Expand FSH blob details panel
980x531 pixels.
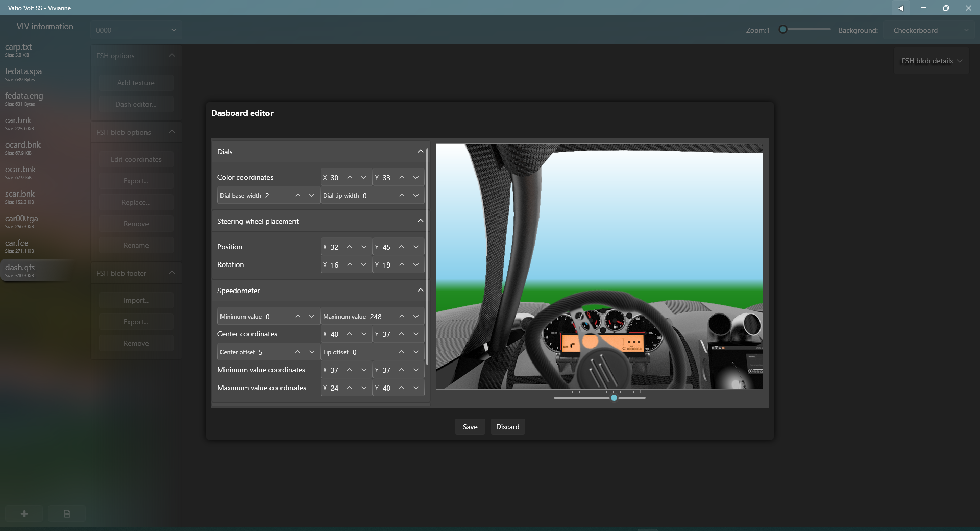(x=932, y=61)
